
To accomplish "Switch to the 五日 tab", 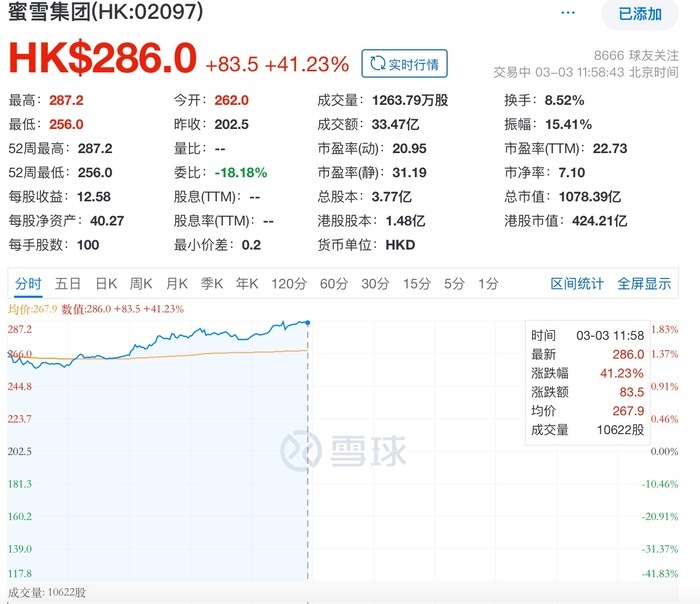I will click(x=67, y=283).
